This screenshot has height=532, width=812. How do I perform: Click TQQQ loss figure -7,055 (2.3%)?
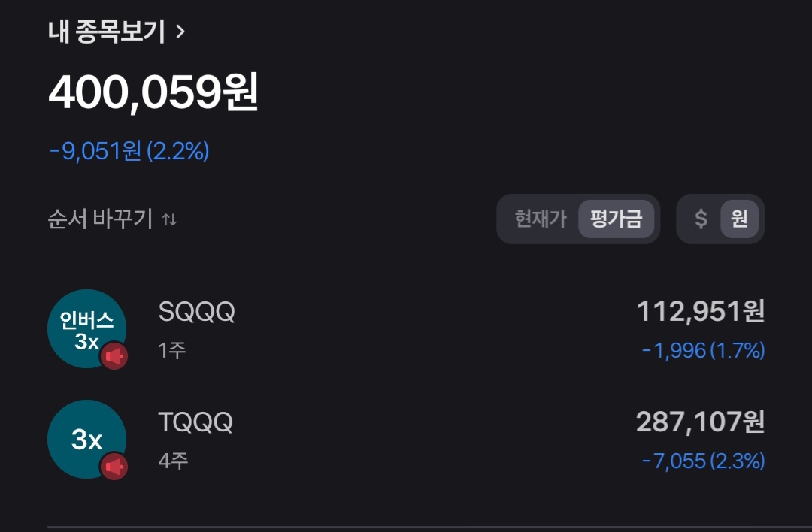tap(703, 461)
